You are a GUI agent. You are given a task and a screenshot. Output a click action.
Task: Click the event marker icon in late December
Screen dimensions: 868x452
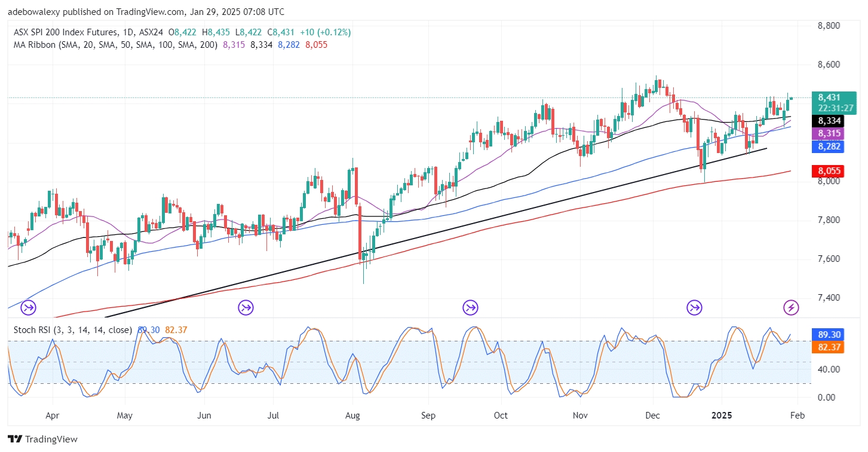[694, 308]
